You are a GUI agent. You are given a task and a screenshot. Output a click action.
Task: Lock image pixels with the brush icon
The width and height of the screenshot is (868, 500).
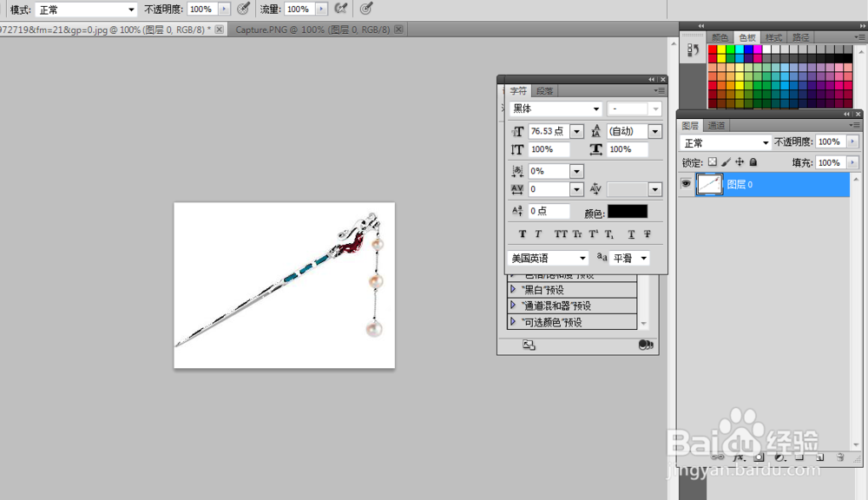point(726,162)
